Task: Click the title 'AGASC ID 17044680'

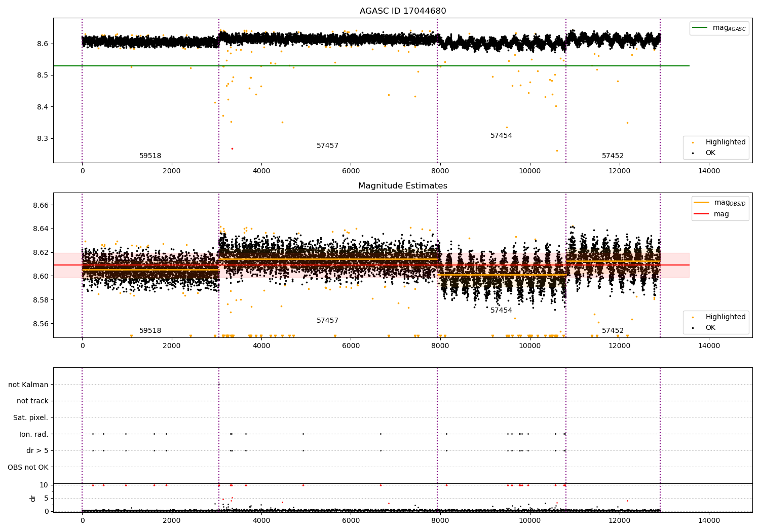Action: [403, 11]
